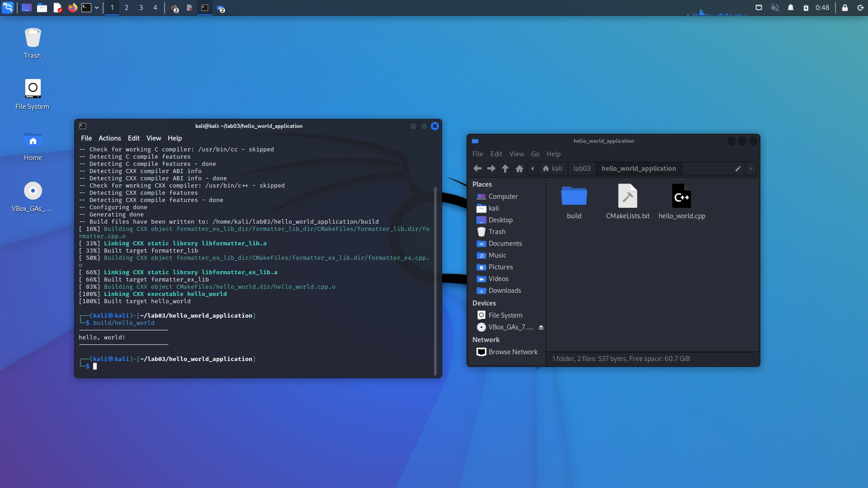Open a new terminal from the taskbar launcher
Viewport: 868px width, 488px height.
86,8
